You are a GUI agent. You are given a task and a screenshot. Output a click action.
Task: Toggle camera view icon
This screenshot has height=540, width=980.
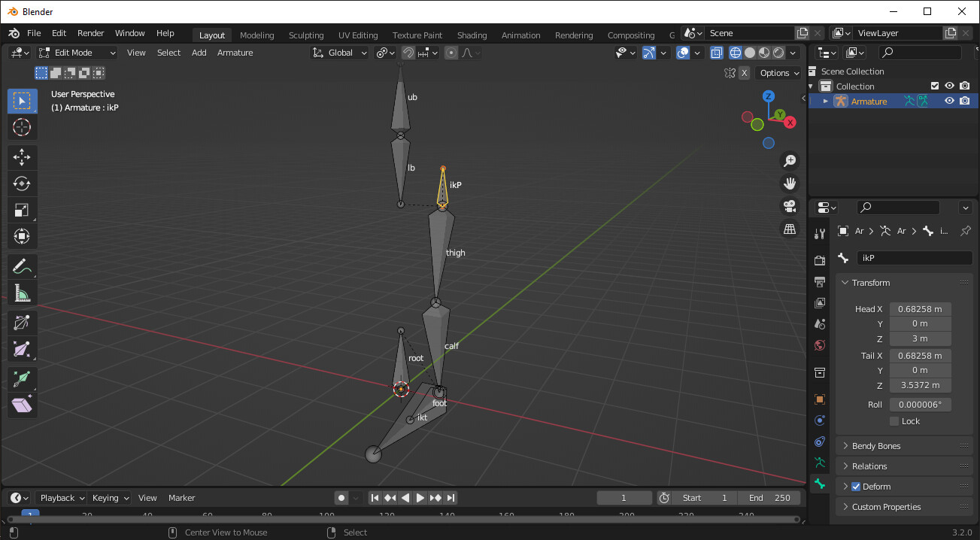point(790,206)
